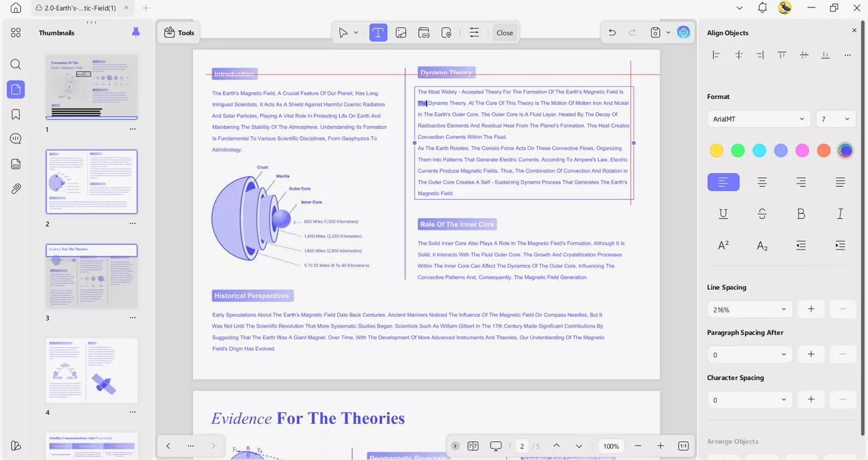
Task: Switch to the Tools tab
Action: [178, 31]
